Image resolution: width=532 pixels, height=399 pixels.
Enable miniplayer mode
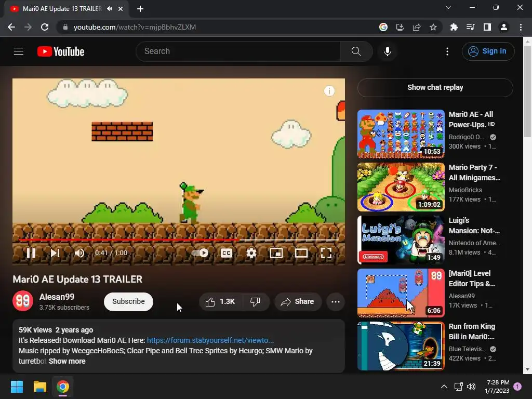(276, 253)
